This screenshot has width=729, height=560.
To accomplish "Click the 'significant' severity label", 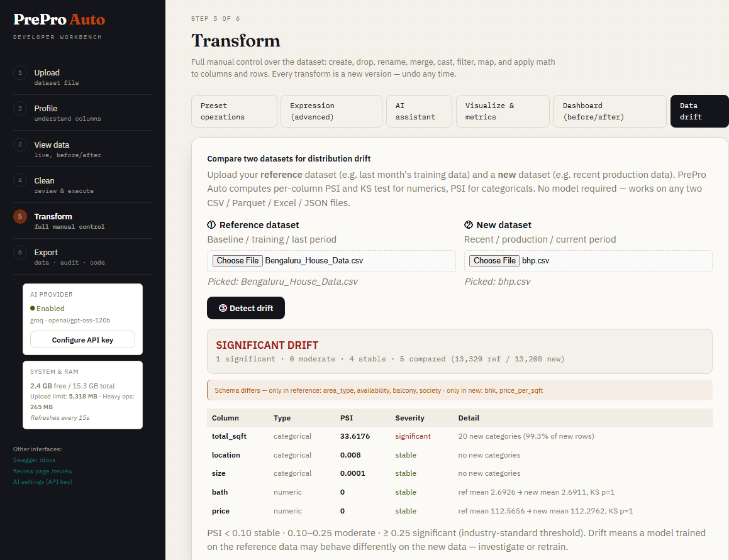I will pos(413,436).
